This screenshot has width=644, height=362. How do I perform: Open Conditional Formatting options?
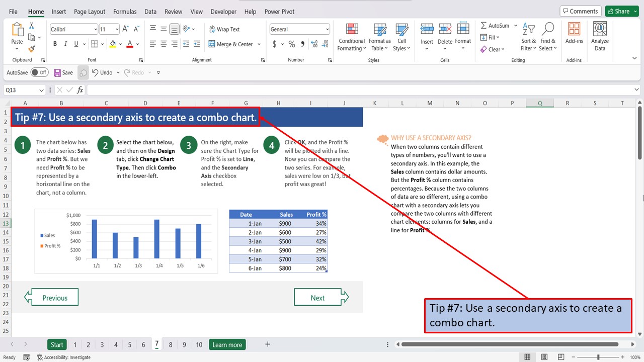click(x=351, y=37)
